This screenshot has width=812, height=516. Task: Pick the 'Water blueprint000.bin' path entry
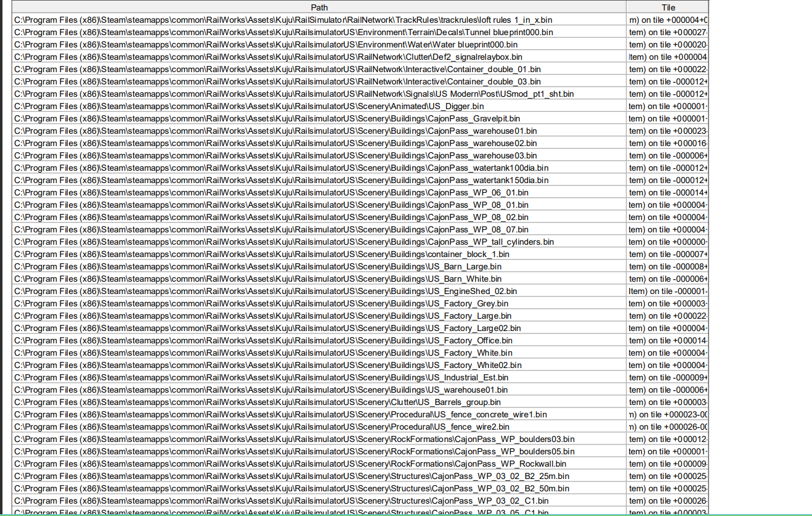tap(319, 44)
